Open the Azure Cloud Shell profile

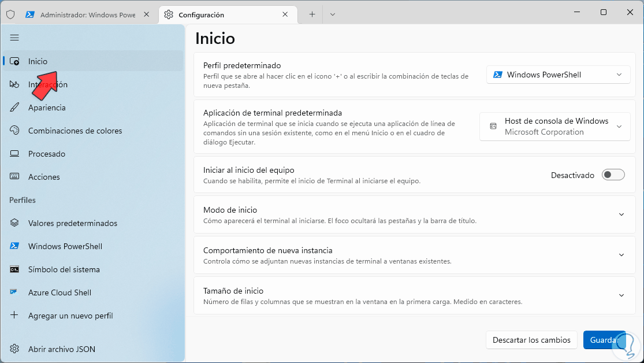click(59, 292)
